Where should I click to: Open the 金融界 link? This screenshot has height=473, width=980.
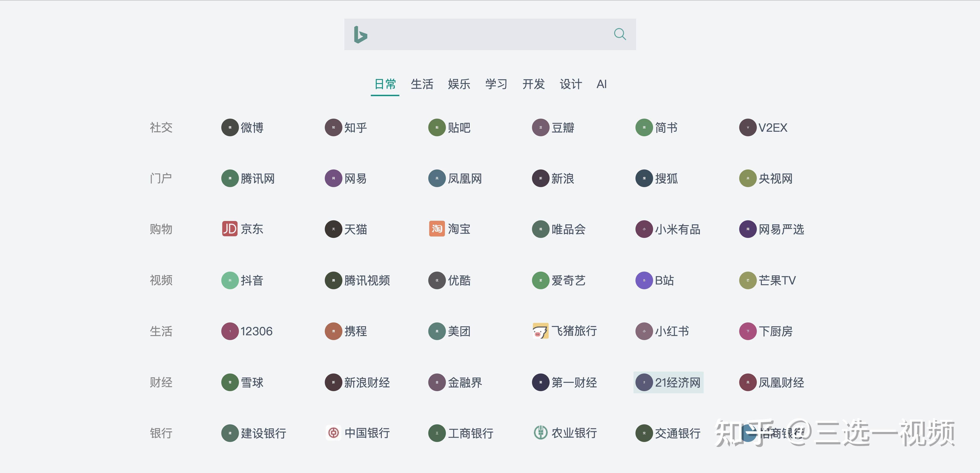point(455,382)
